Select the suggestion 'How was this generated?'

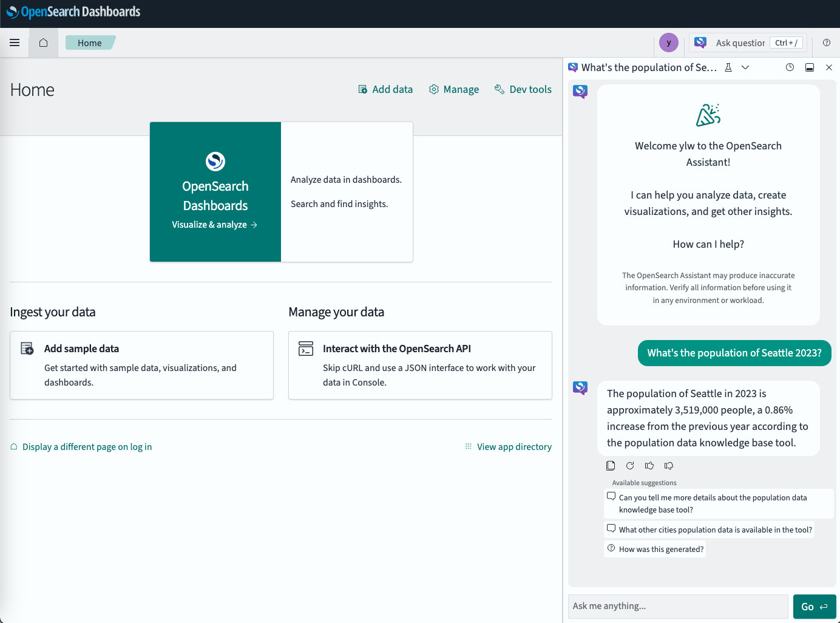tap(655, 549)
